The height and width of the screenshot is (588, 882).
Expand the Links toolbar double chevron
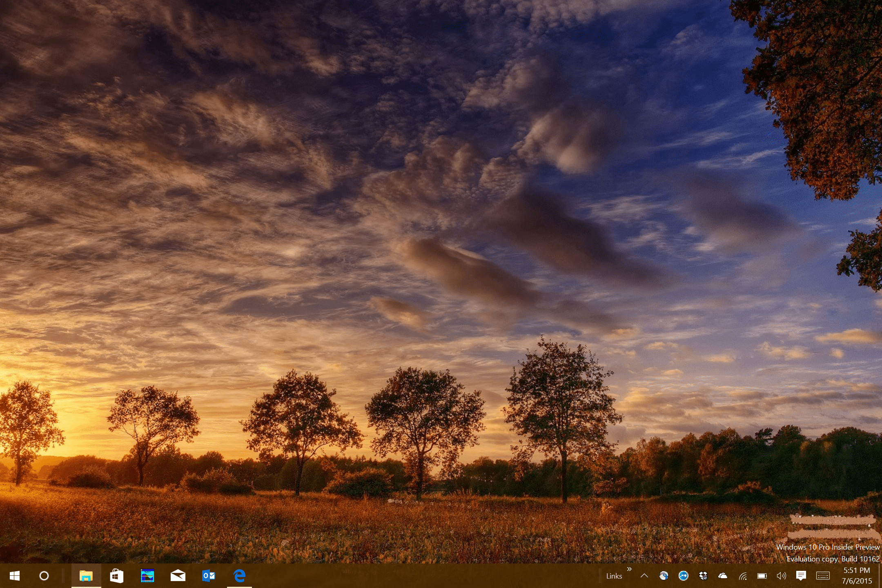tap(629, 569)
